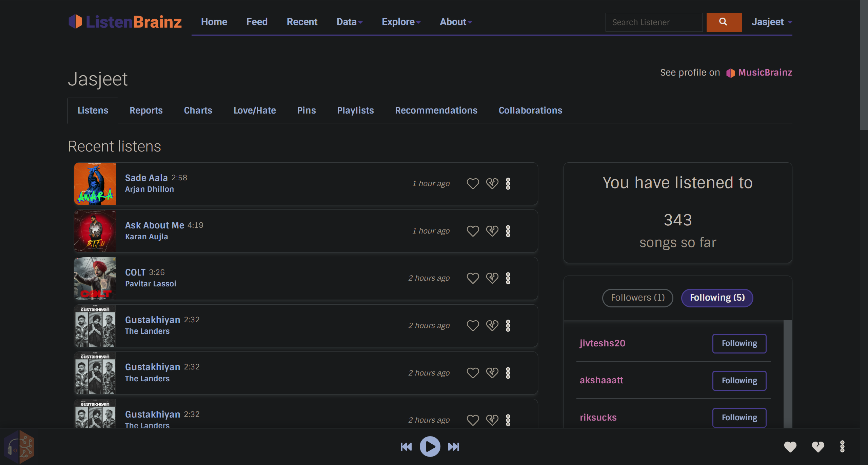This screenshot has width=868, height=465.
Task: Switch to the Reports tab
Action: (x=146, y=110)
